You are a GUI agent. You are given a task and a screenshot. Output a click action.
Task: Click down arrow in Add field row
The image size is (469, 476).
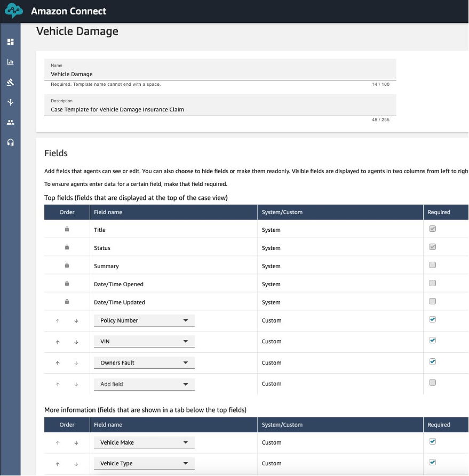click(76, 384)
